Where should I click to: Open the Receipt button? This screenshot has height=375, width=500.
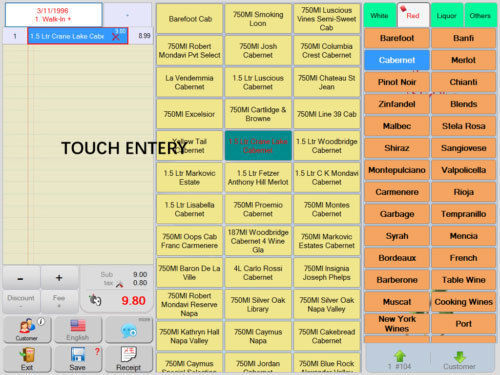coord(129,359)
